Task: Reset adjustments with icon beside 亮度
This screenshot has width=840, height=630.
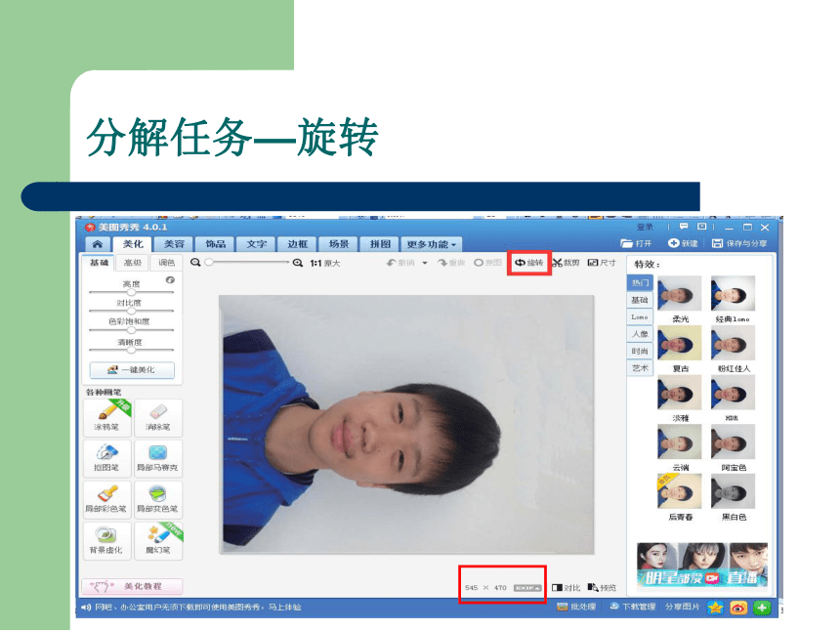Action: click(x=170, y=280)
